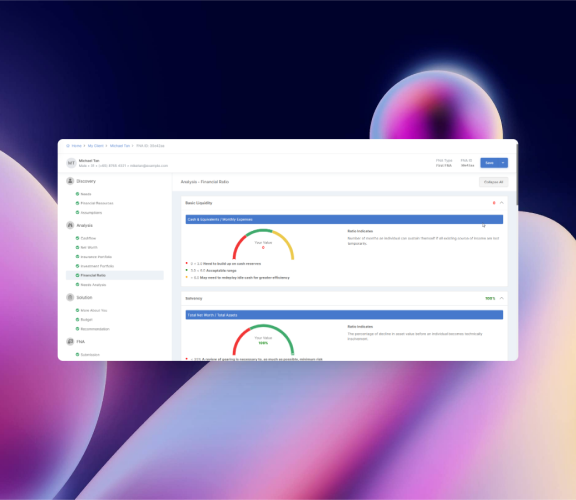Open Recommendation sidebar item
The height and width of the screenshot is (500, 576).
(x=95, y=329)
